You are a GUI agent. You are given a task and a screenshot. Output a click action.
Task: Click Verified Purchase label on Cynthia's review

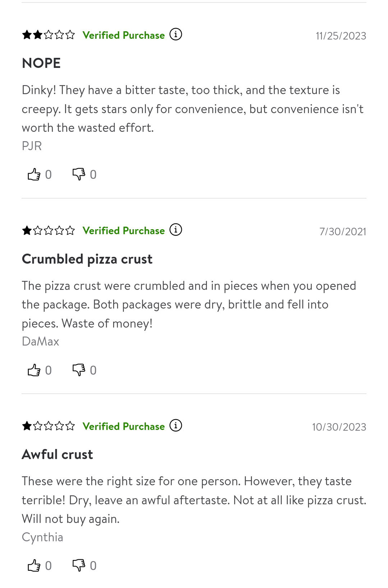[x=124, y=426]
